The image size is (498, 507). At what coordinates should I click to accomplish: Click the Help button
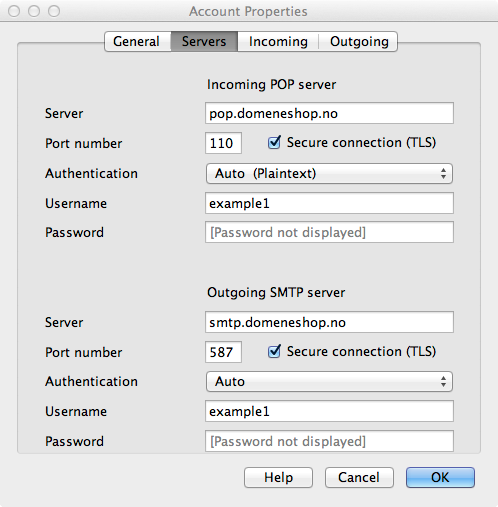(x=278, y=477)
